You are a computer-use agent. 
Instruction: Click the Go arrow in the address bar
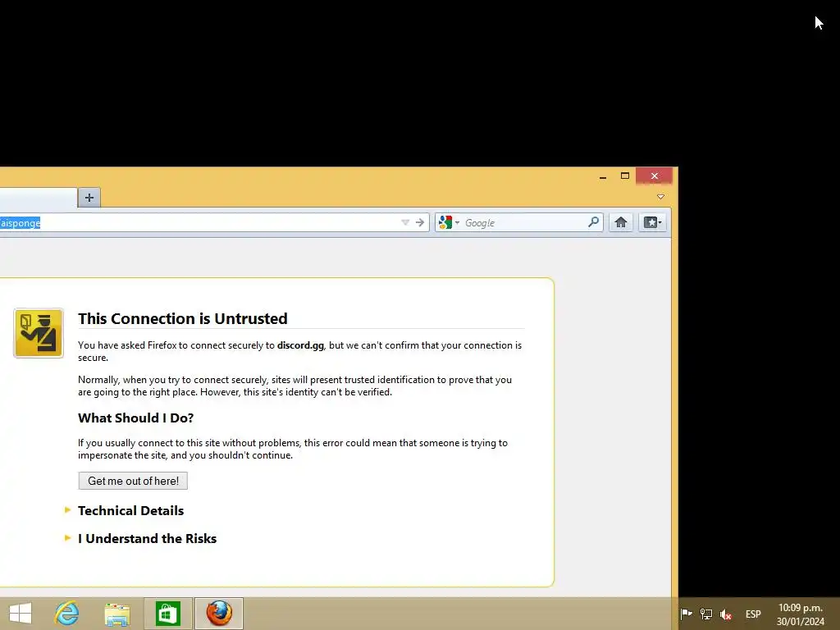tap(420, 222)
